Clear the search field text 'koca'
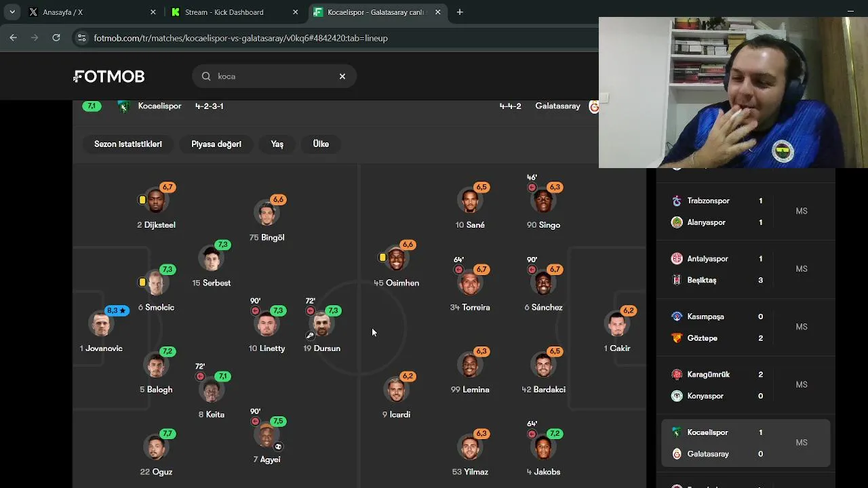This screenshot has height=488, width=868. [342, 77]
